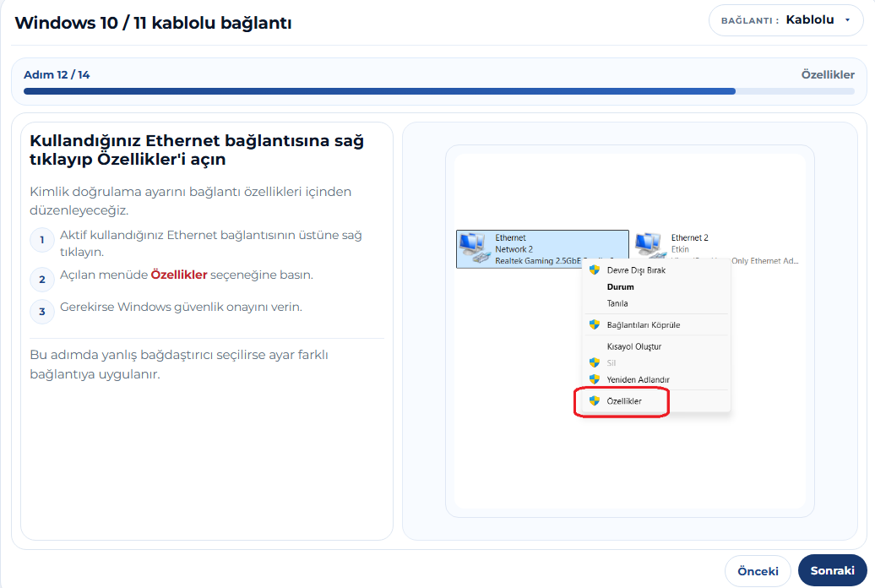Viewport: 875px width, 588px height.
Task: Click the red Özellikler word in instruction two
Action: pyautogui.click(x=179, y=275)
